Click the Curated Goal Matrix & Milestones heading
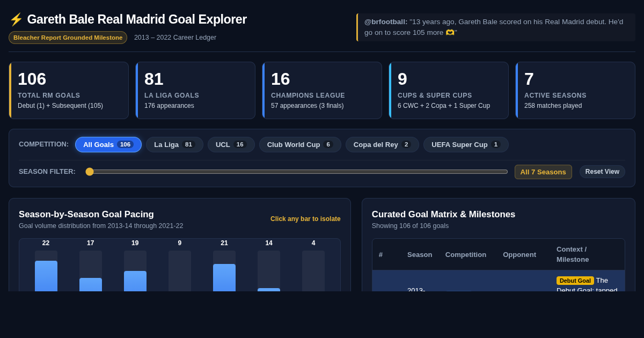The height and width of the screenshot is (338, 644). pyautogui.click(x=443, y=215)
